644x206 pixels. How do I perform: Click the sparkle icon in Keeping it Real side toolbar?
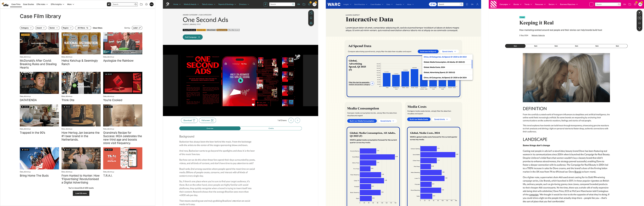[639, 13]
